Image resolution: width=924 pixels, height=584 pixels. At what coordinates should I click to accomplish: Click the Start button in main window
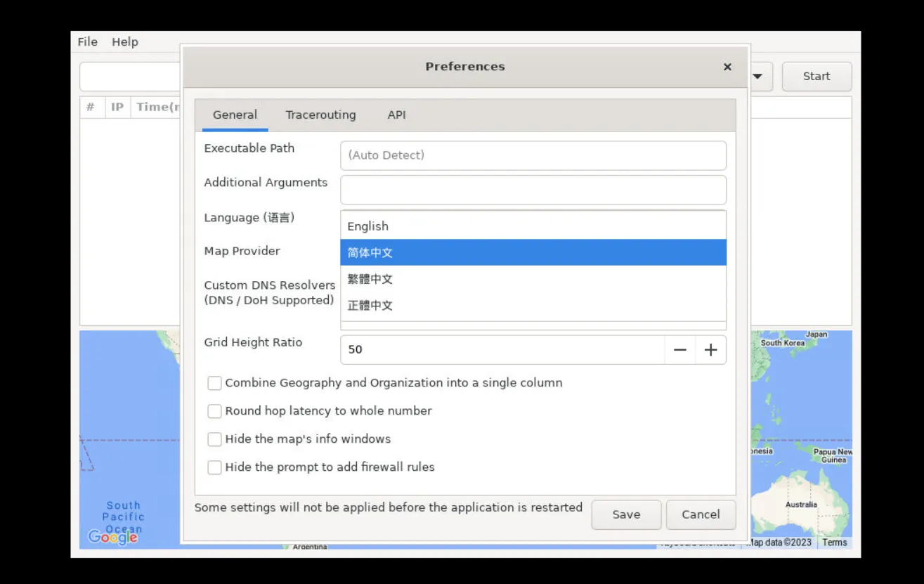click(816, 77)
